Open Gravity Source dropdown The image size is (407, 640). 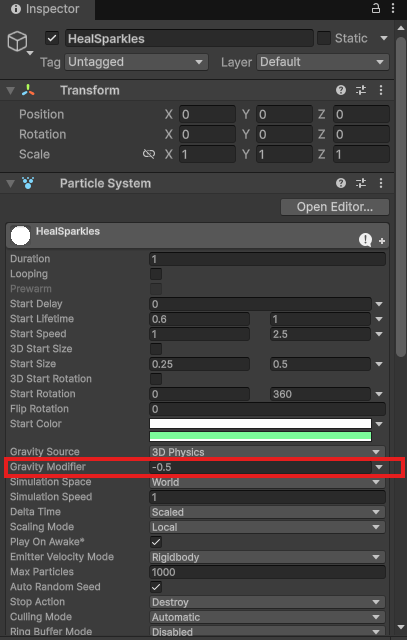267,452
